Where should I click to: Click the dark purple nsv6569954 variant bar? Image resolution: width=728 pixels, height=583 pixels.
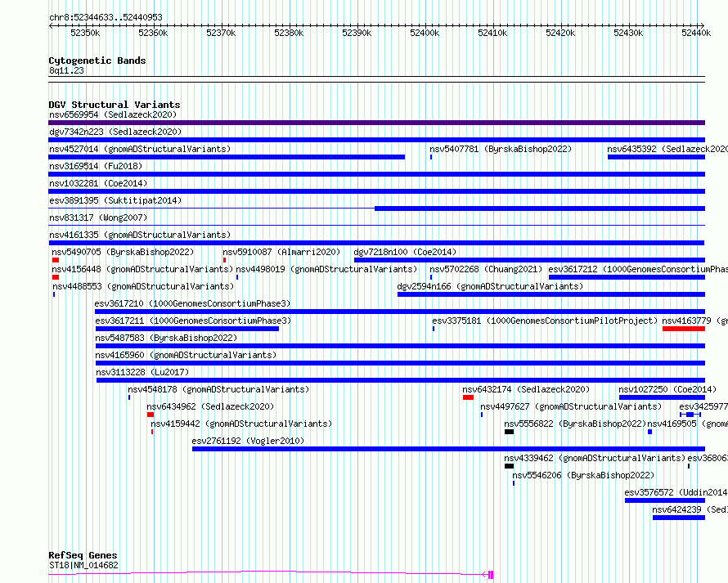[x=376, y=123]
